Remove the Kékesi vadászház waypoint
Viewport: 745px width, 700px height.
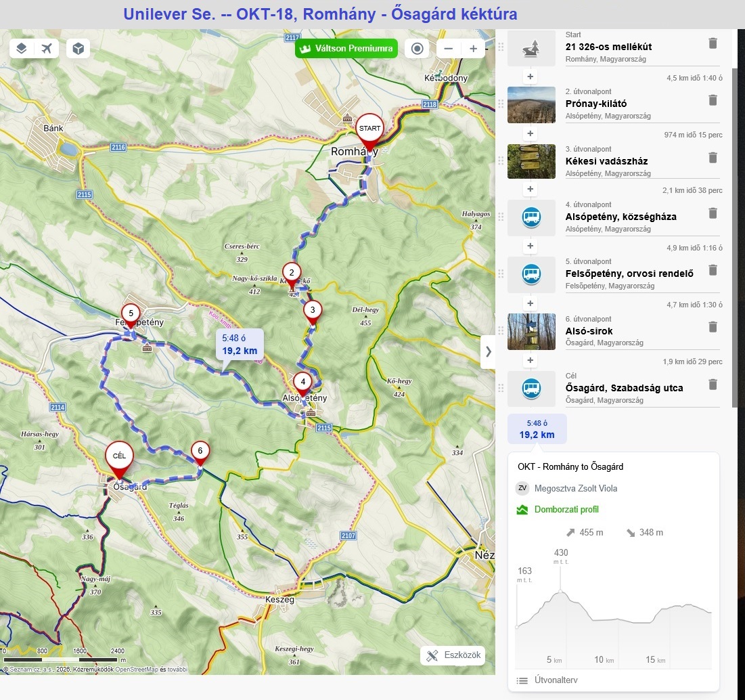[x=713, y=158]
